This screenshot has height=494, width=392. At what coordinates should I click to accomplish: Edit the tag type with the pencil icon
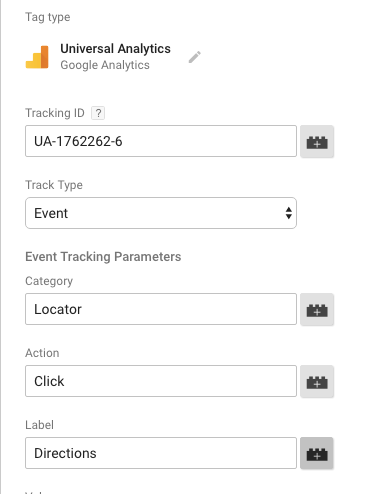tap(195, 57)
